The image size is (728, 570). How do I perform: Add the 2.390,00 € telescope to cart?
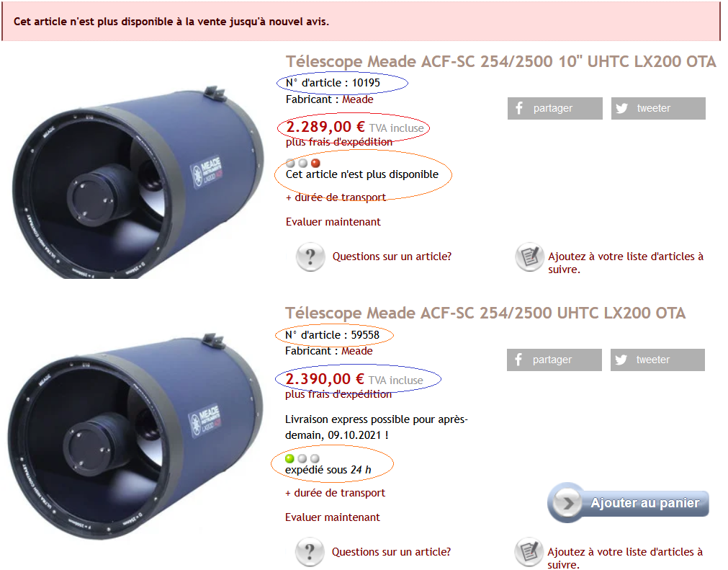click(x=628, y=503)
